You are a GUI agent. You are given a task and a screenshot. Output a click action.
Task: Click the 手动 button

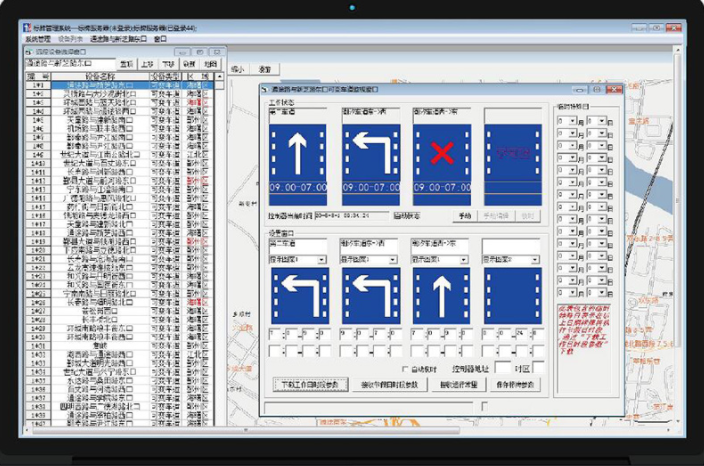point(464,215)
